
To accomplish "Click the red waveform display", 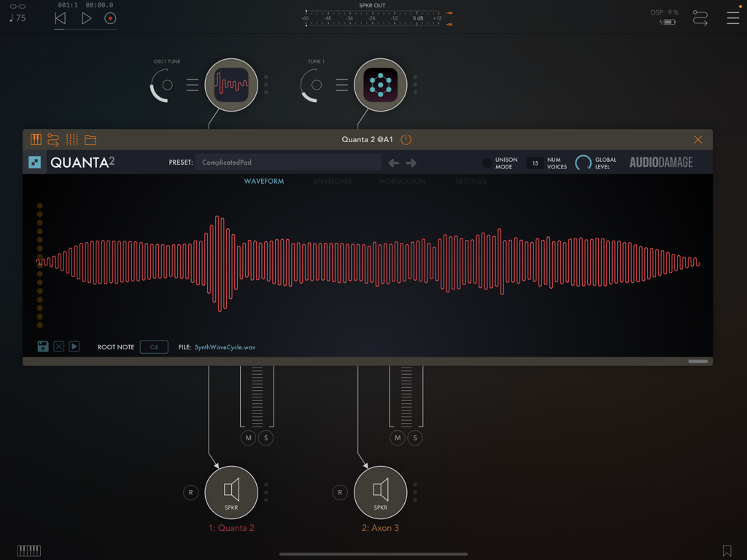I will (368, 262).
